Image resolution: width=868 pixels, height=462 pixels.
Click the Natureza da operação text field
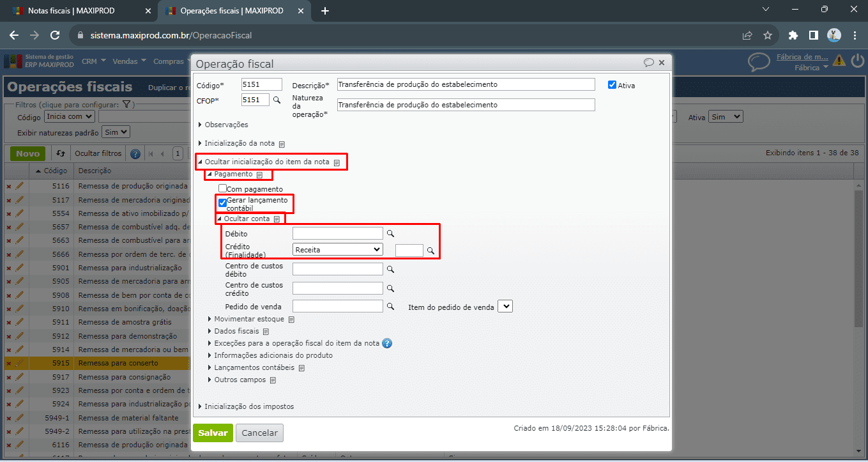pos(466,105)
